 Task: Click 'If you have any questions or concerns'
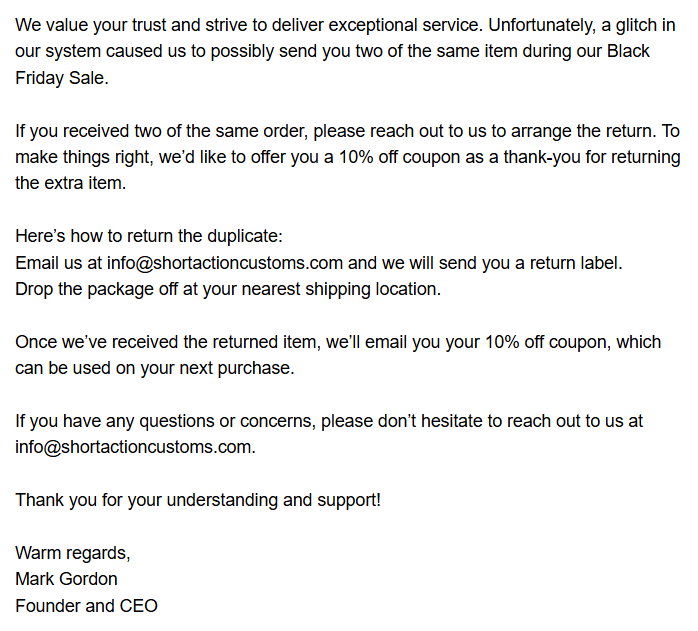[165, 421]
